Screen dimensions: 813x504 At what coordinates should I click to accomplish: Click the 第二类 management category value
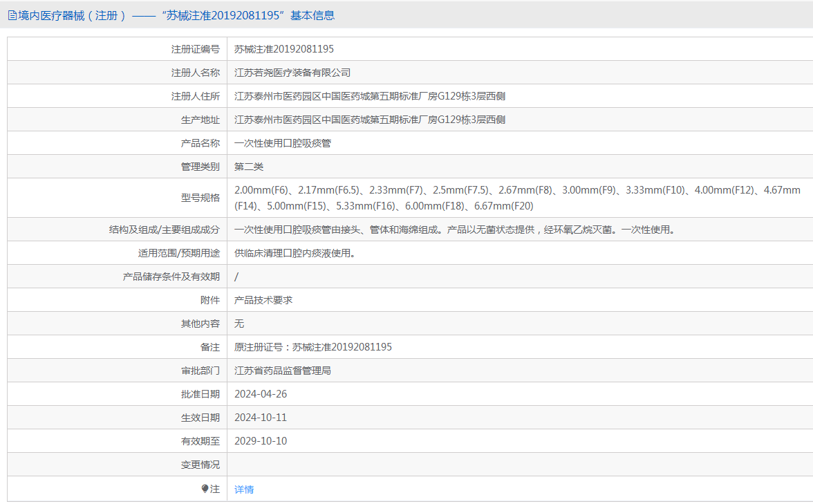[x=249, y=167]
